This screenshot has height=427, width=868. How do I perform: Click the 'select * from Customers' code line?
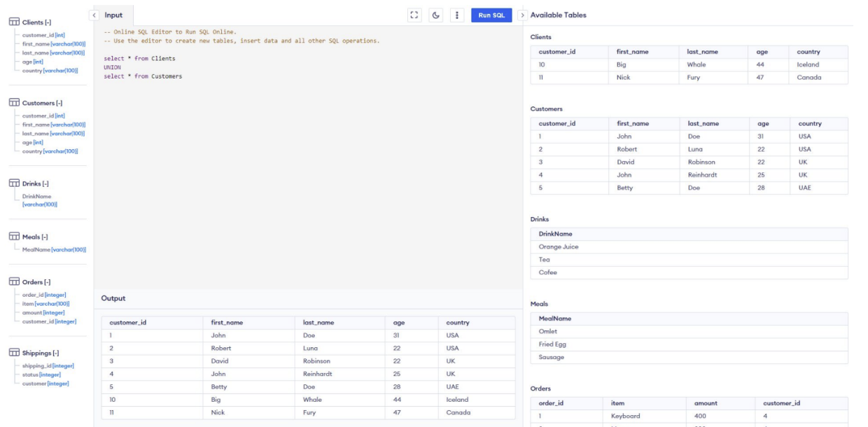pyautogui.click(x=143, y=76)
